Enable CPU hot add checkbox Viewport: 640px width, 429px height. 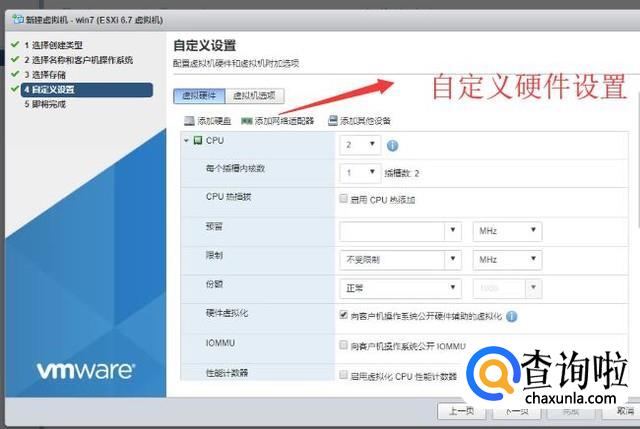[x=343, y=198]
